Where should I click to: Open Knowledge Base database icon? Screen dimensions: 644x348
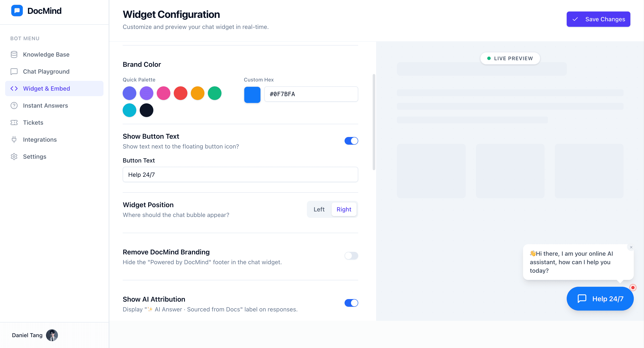[14, 54]
